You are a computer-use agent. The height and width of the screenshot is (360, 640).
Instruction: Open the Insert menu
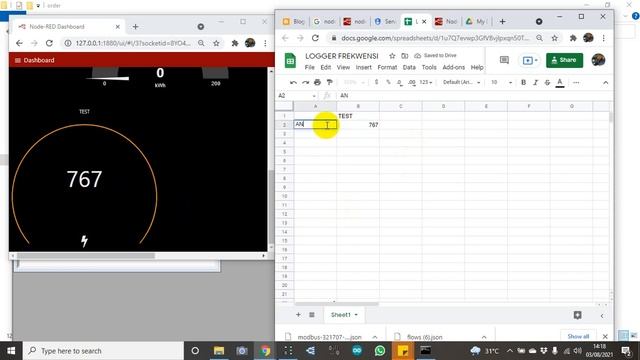[363, 67]
